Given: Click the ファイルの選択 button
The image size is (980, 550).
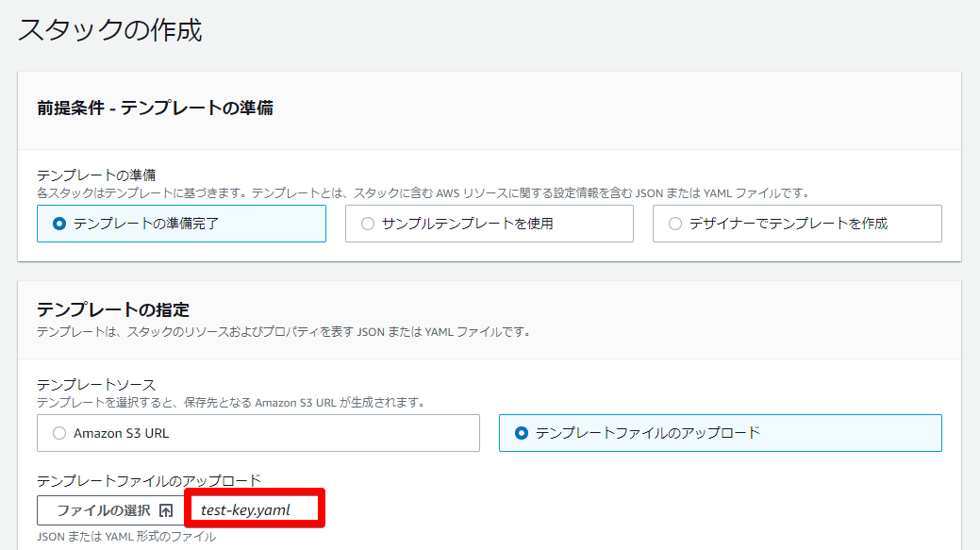Looking at the screenshot, I should click(108, 508).
